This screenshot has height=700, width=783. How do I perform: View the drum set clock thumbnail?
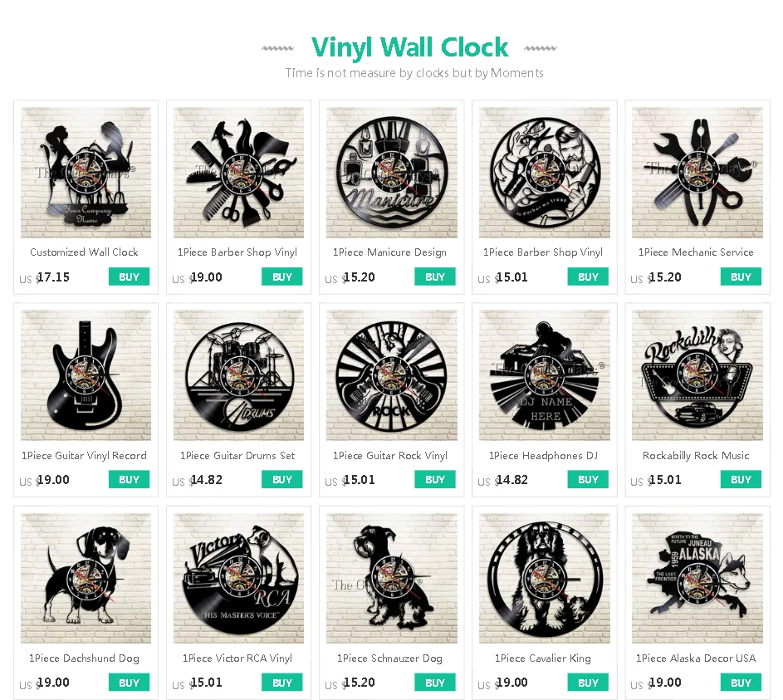(x=238, y=375)
